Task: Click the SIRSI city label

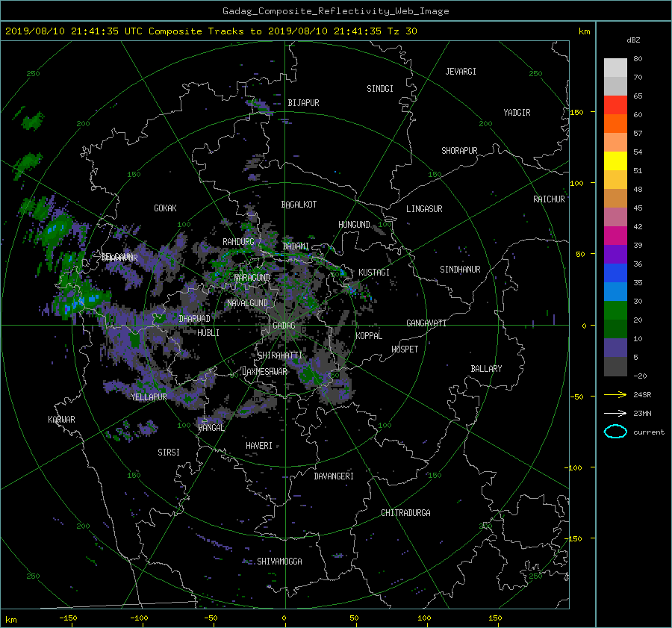Action: pyautogui.click(x=169, y=453)
